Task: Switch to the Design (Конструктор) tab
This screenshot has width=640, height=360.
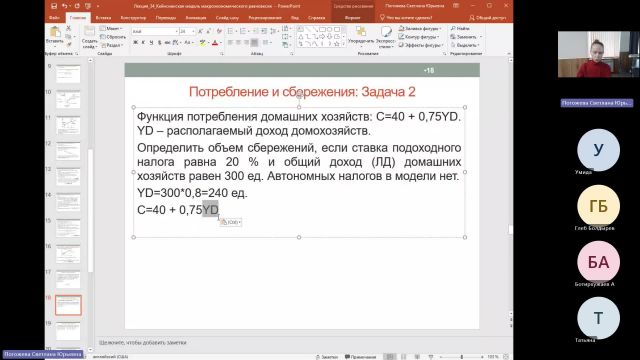Action: click(x=133, y=18)
